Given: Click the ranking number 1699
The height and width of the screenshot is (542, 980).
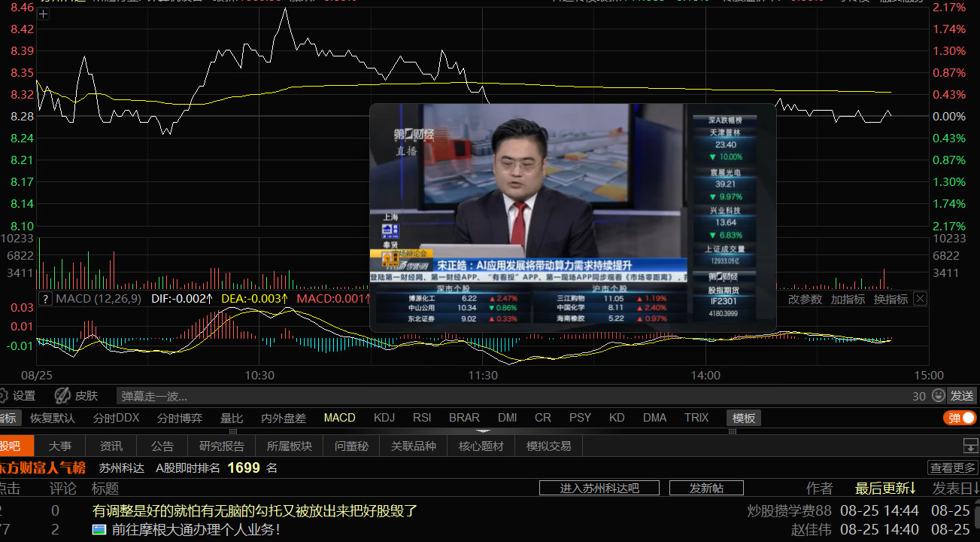Looking at the screenshot, I should tap(244, 467).
